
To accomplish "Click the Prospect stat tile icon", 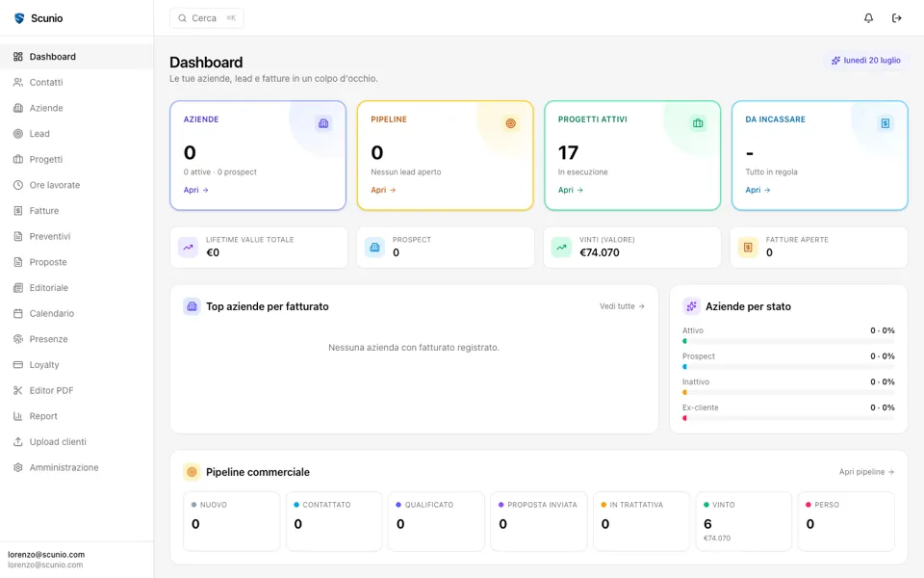I will [x=374, y=248].
